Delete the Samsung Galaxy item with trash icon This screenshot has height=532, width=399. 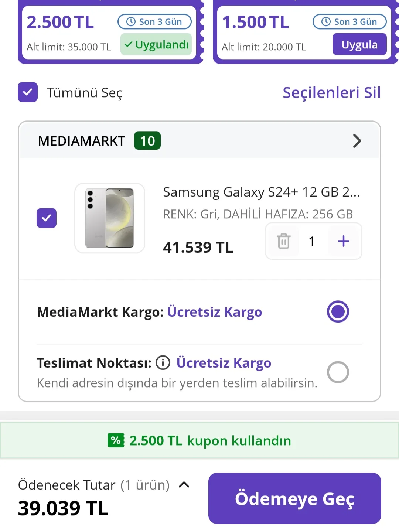pyautogui.click(x=283, y=241)
